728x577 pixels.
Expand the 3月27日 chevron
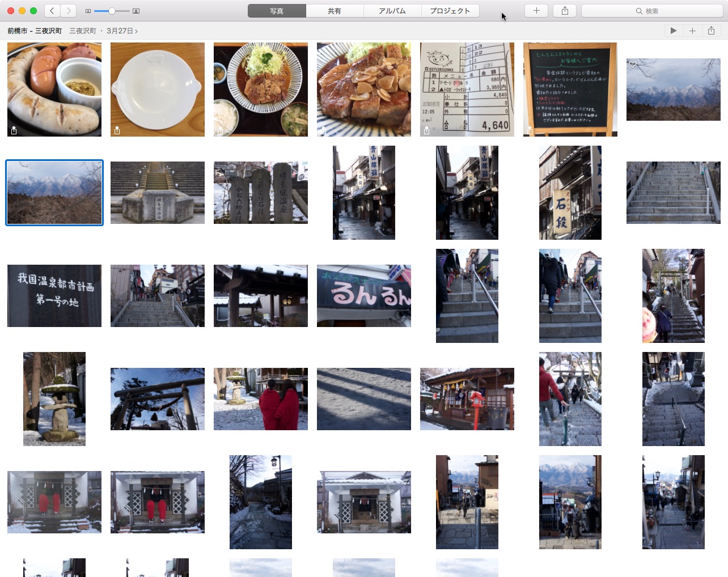pyautogui.click(x=136, y=31)
